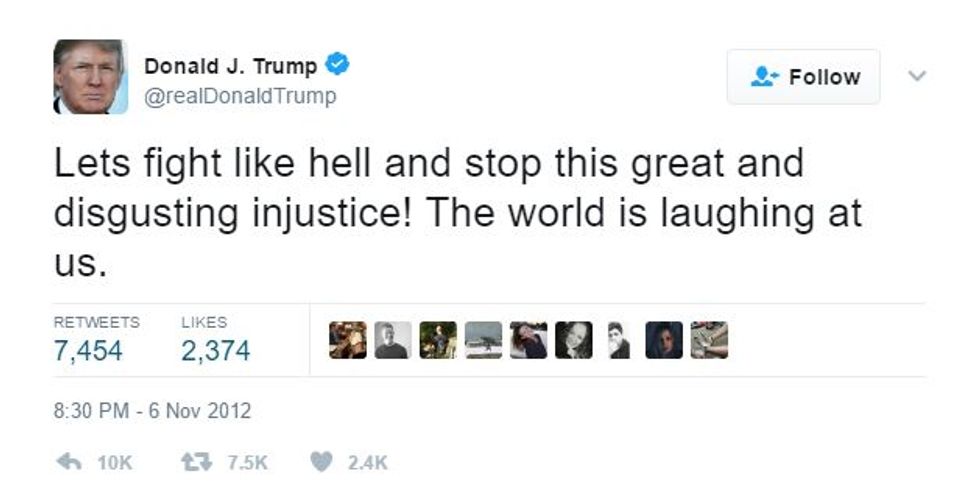Click the retweet arrows icon

pos(196,462)
